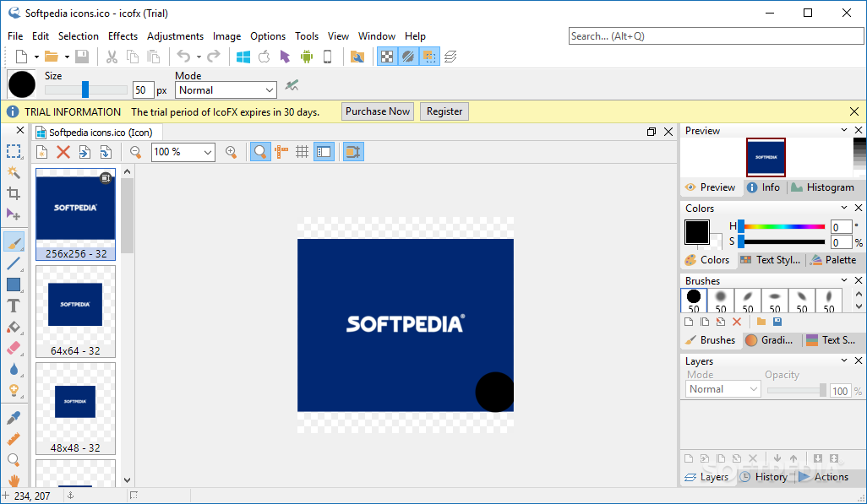867x504 pixels.
Task: Select the Brush tool in toolbox
Action: point(14,242)
